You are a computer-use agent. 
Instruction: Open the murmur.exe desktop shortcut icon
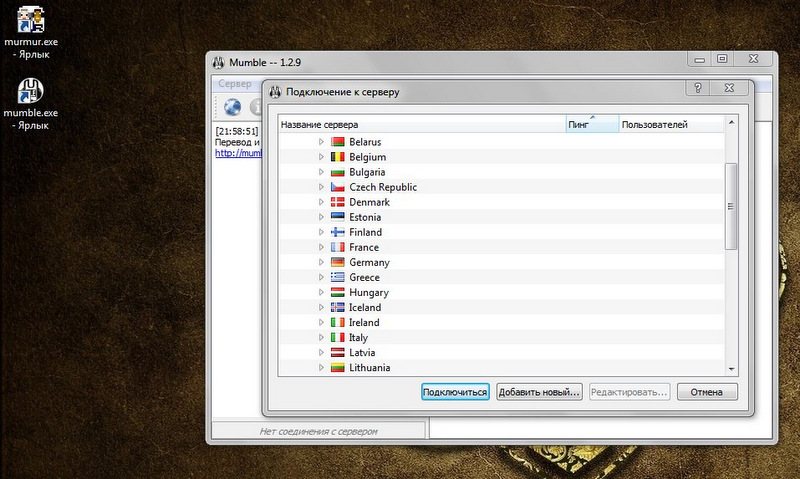coord(31,19)
